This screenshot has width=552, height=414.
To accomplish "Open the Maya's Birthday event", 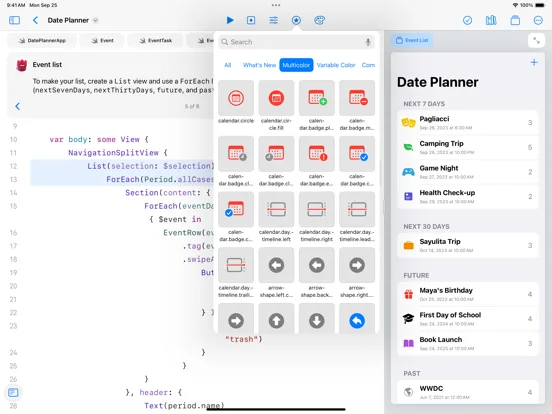I will (468, 294).
